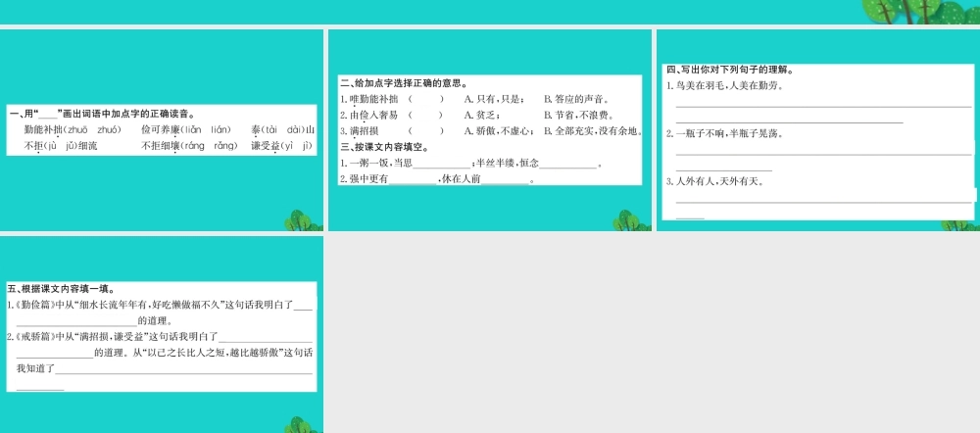Click the heading 三、按课文内容填空
This screenshot has width=980, height=433.
pyautogui.click(x=384, y=148)
